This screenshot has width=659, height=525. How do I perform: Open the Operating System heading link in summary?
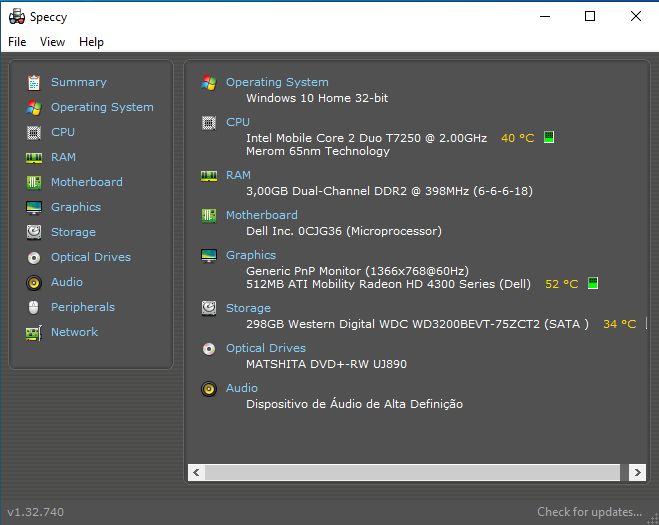point(277,82)
